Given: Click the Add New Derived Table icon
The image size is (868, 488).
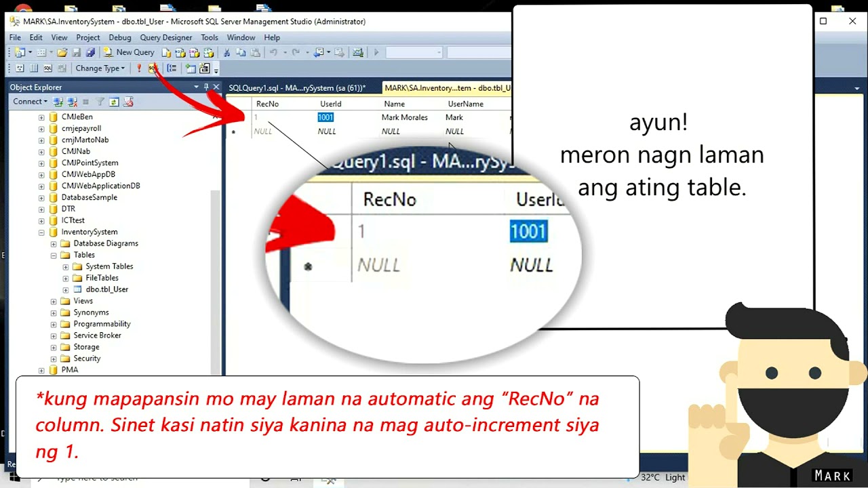Looking at the screenshot, I should [x=205, y=68].
